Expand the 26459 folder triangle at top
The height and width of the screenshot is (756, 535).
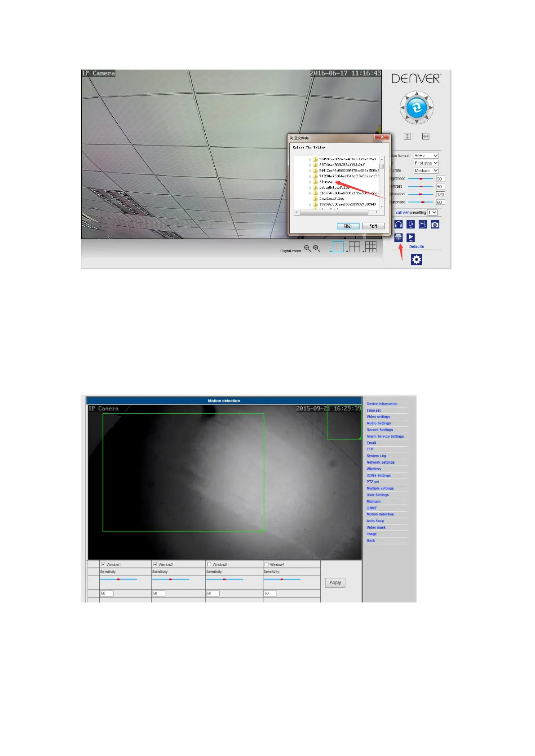310,159
